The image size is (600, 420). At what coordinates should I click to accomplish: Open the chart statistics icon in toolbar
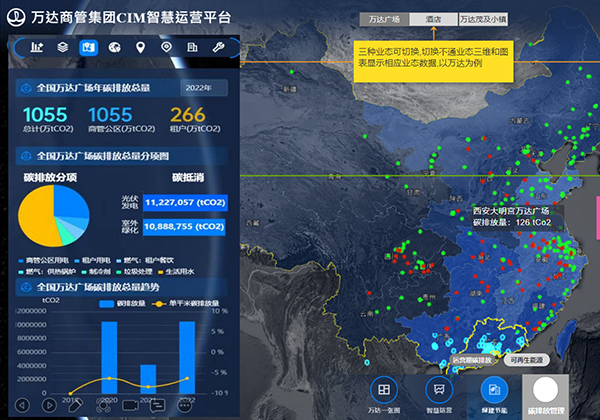[x=38, y=47]
